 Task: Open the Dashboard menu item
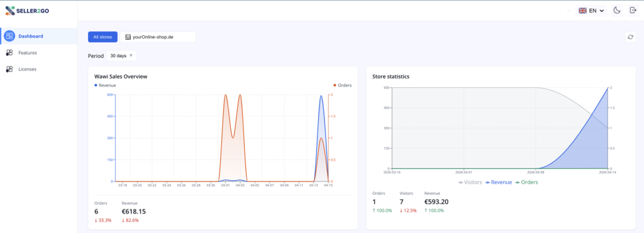click(x=38, y=36)
